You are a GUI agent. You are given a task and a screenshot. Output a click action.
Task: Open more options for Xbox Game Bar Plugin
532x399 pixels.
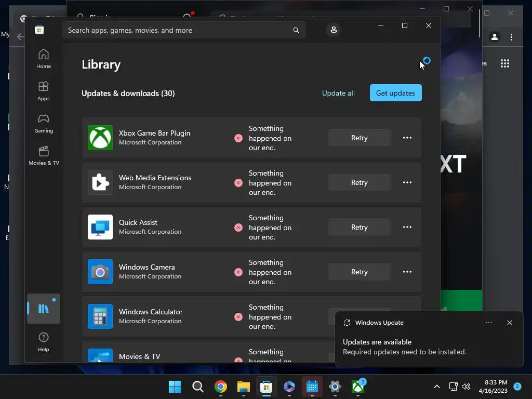407,138
